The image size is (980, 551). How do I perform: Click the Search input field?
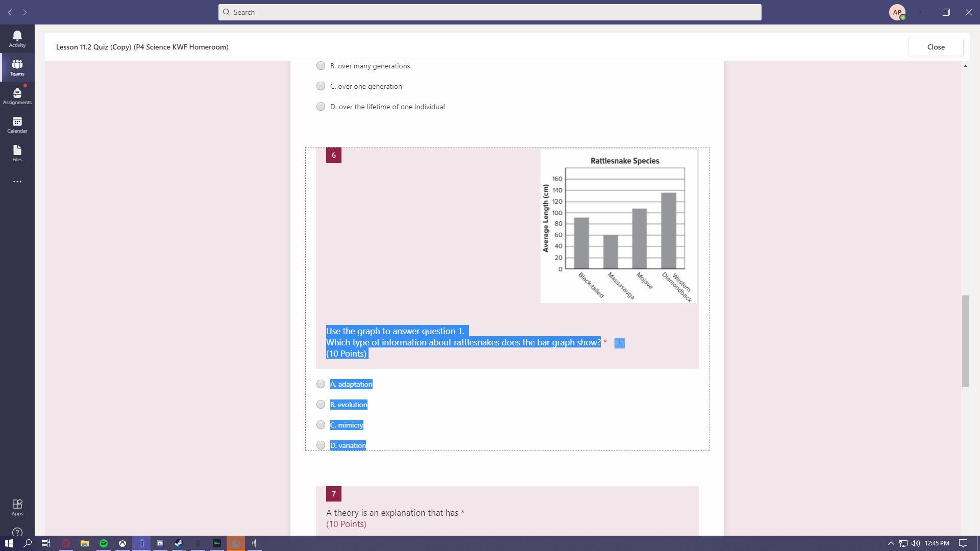(x=490, y=12)
